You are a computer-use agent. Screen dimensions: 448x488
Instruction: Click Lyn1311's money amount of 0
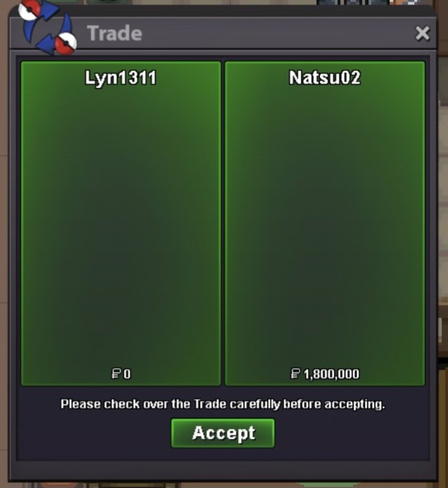pos(127,374)
